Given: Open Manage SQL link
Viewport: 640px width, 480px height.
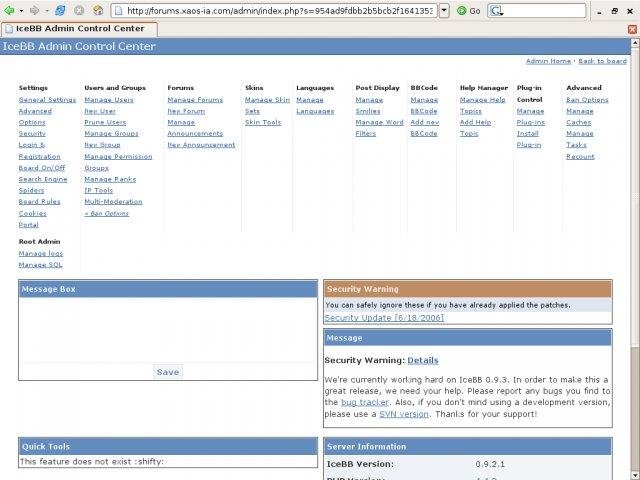Looking at the screenshot, I should [x=40, y=265].
